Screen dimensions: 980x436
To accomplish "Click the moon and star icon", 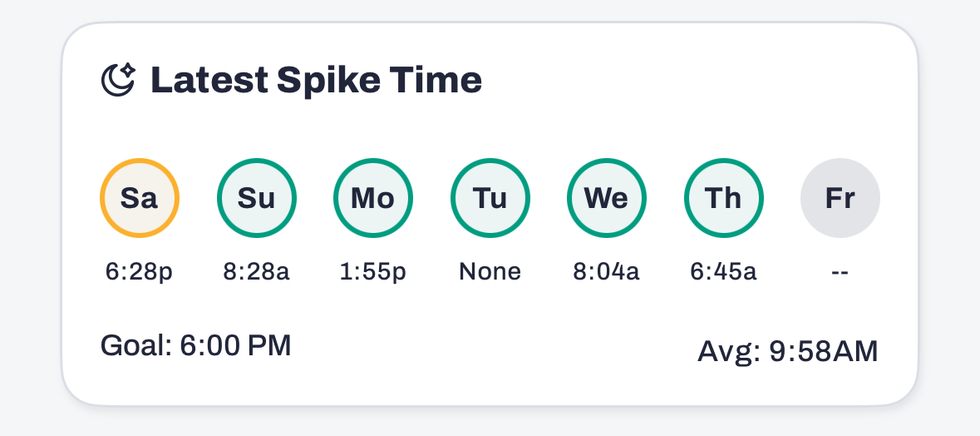I will point(118,80).
